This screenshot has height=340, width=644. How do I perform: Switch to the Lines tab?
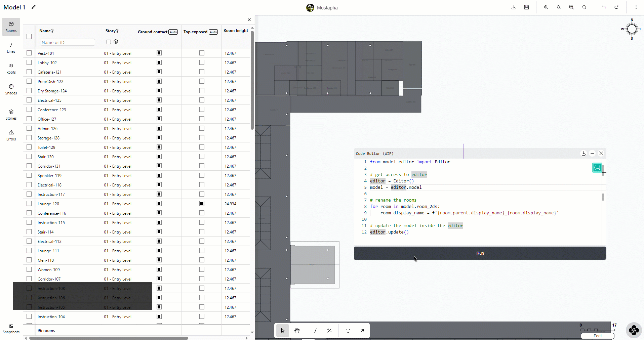(11, 47)
